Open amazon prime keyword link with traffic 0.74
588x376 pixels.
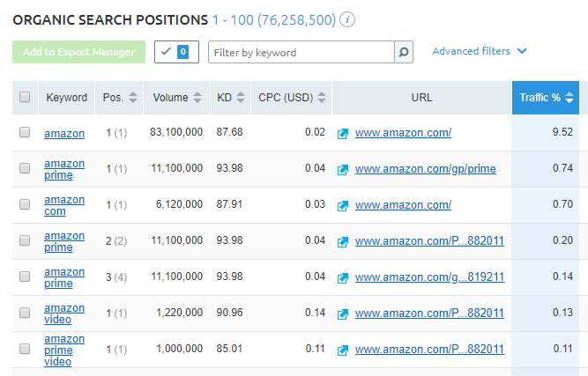tap(64, 169)
